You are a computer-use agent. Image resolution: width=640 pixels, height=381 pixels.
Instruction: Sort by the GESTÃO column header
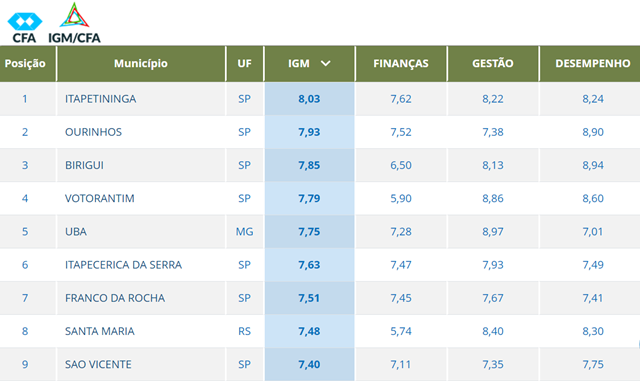[x=493, y=63]
